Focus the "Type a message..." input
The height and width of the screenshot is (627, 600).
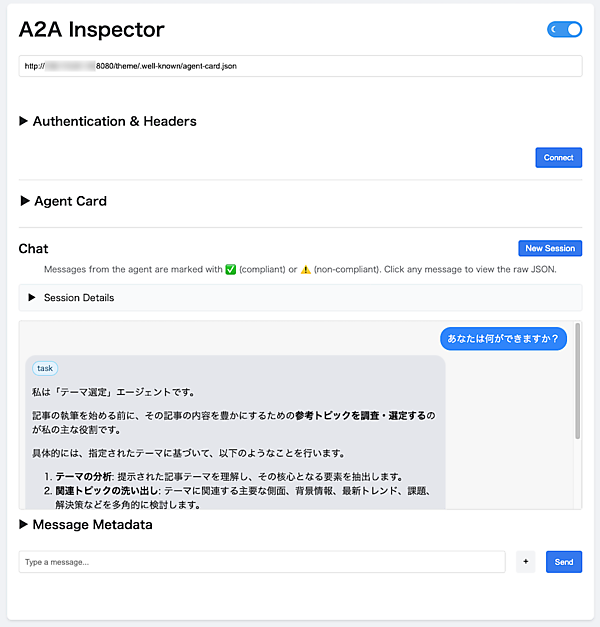coord(262,562)
